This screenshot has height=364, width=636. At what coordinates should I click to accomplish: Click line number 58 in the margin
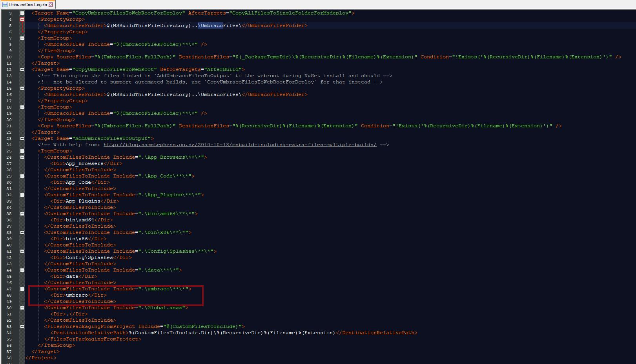point(9,358)
